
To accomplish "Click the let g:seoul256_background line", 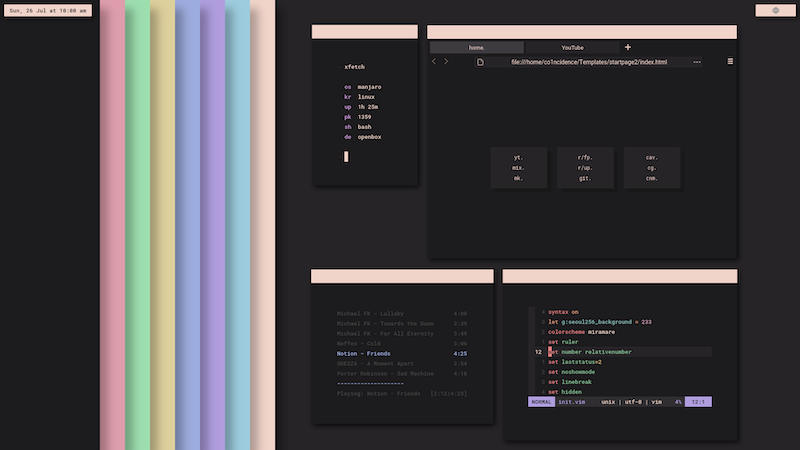I will point(599,322).
